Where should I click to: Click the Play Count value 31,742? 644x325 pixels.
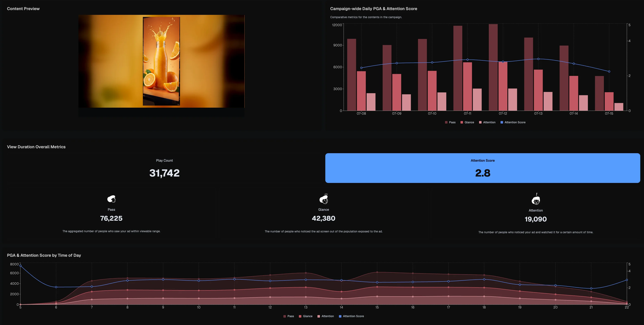point(165,173)
